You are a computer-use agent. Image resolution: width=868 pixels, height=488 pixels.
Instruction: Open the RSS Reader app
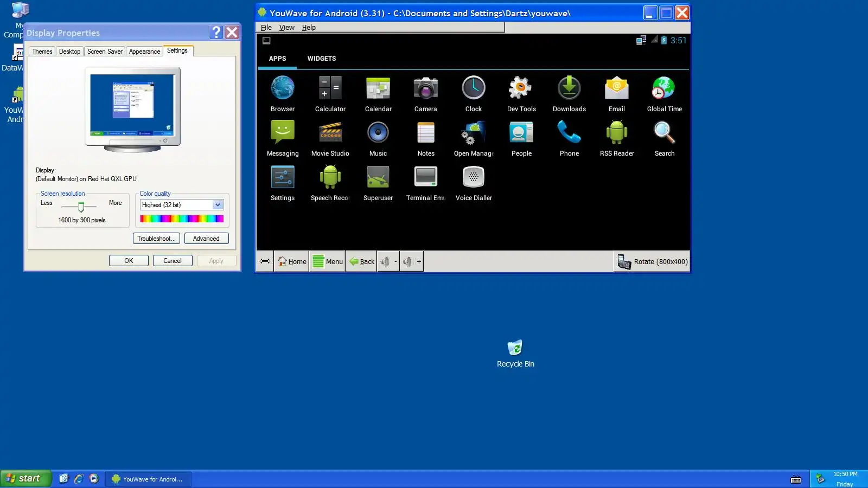(x=617, y=138)
